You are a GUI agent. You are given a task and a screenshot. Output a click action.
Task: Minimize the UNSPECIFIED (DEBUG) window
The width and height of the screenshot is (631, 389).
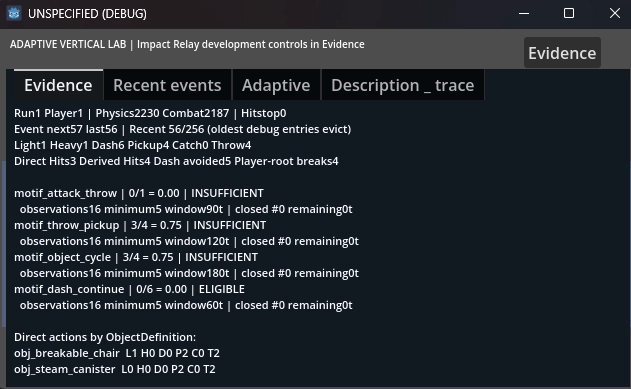click(x=524, y=13)
